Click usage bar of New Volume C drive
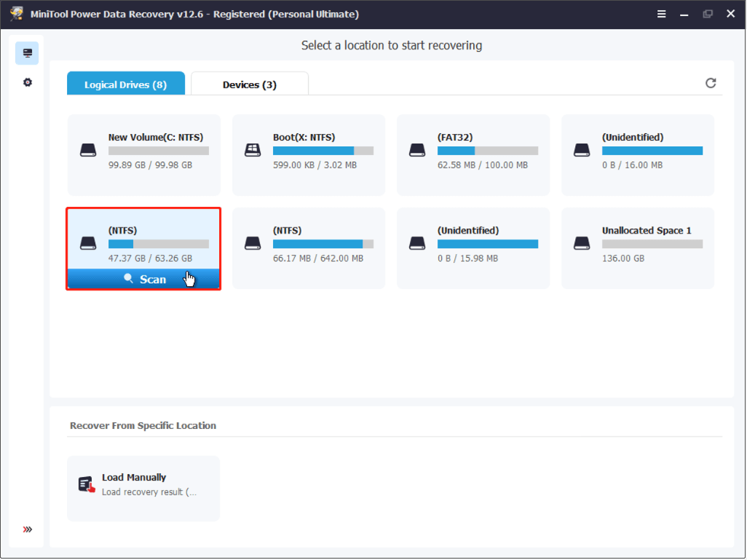Screen dimensions: 747x560 pos(159,151)
